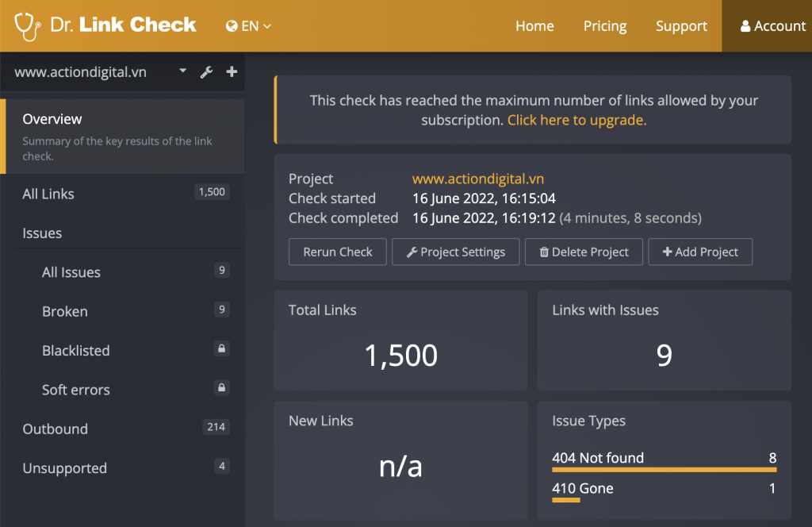
Task: Click the 214 badge next to Outbound
Action: (216, 427)
